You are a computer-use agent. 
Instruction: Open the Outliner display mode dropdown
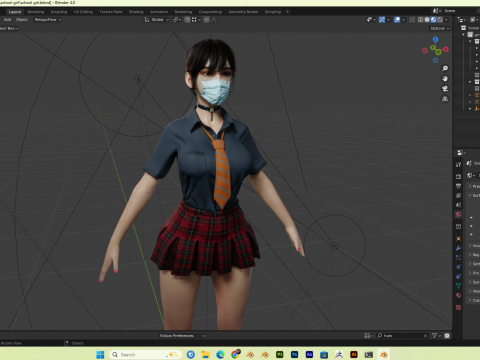[462, 20]
